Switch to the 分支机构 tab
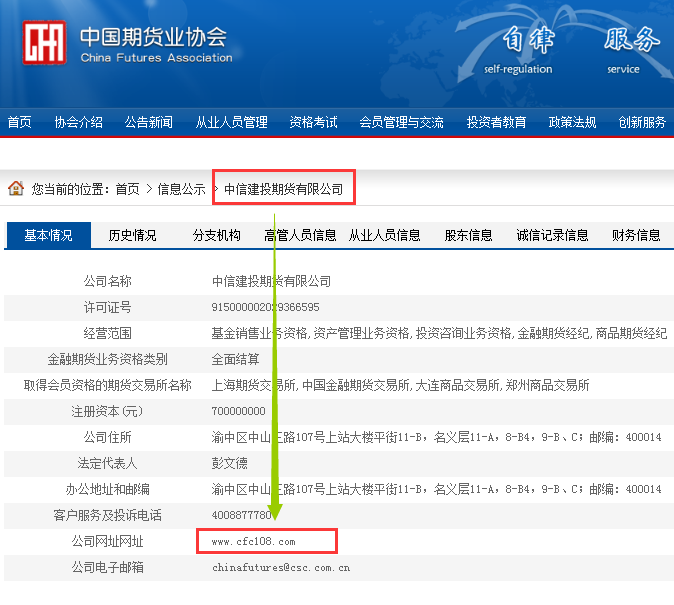674x605 pixels. [x=217, y=235]
